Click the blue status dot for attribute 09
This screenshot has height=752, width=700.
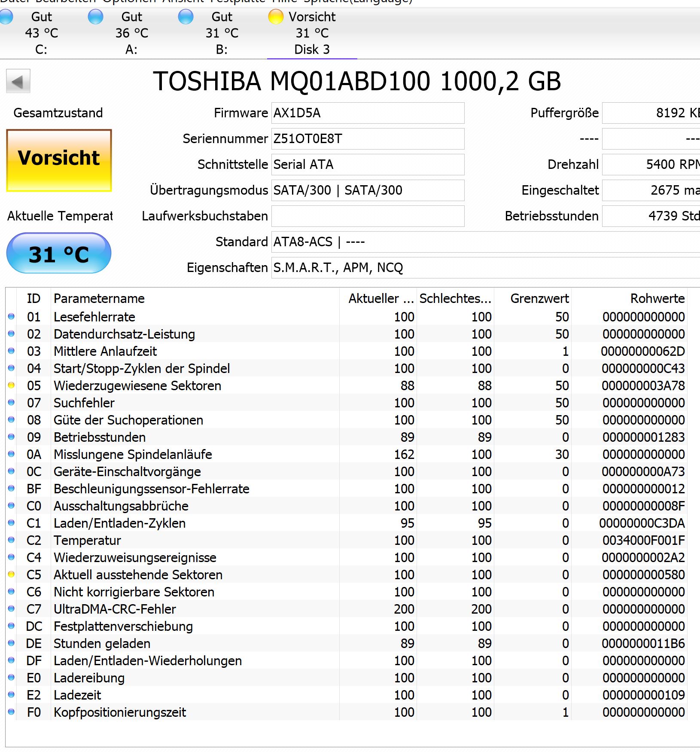point(11,437)
